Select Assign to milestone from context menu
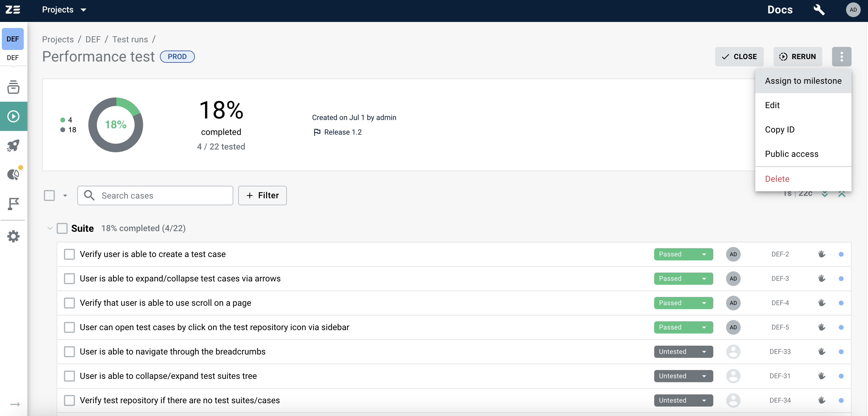The width and height of the screenshot is (868, 416). [x=803, y=81]
